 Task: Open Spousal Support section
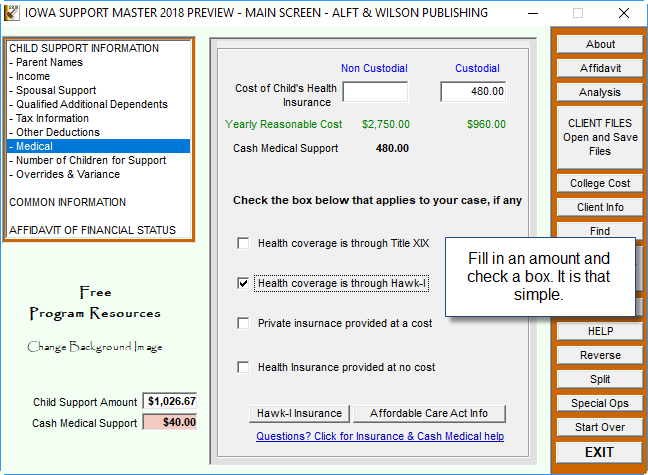click(x=98, y=91)
